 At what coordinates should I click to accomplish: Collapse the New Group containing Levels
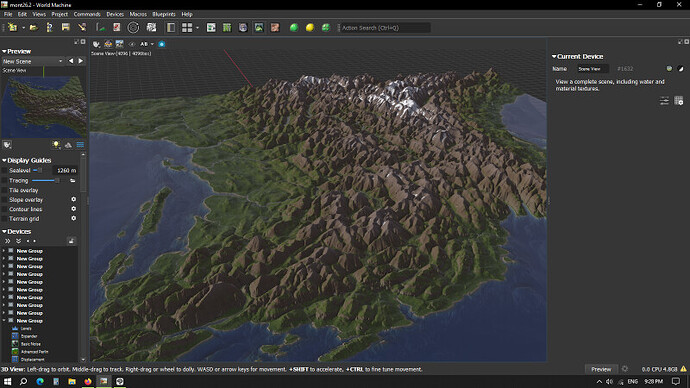[4, 321]
